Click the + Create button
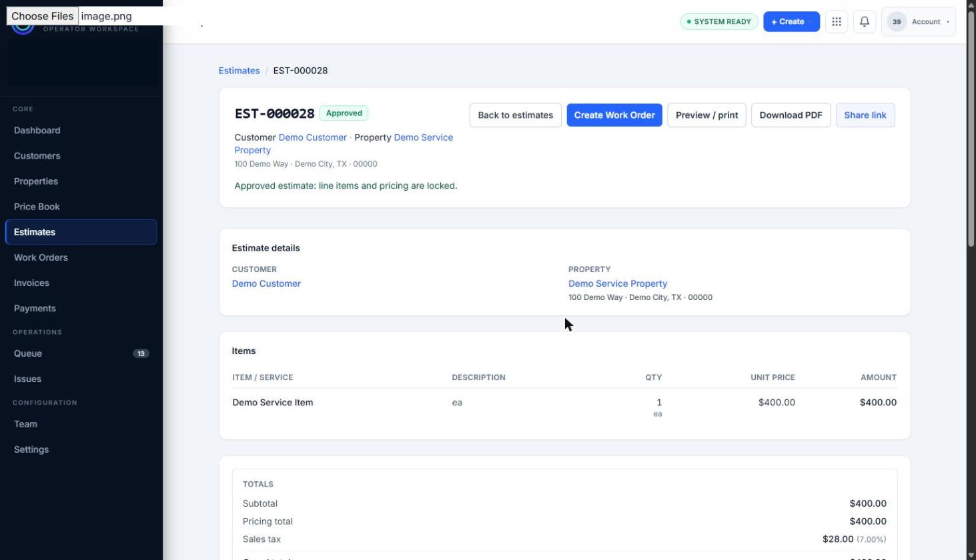Image resolution: width=976 pixels, height=560 pixels. tap(791, 21)
